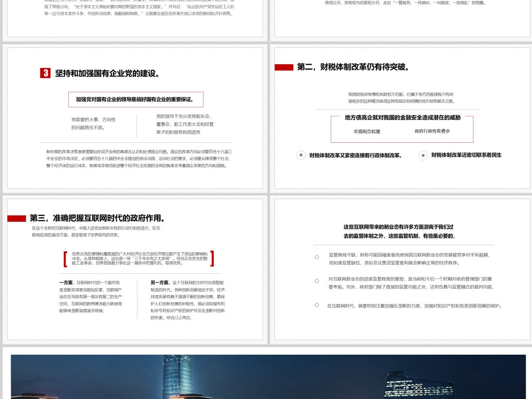Click red circle bullet beside 在互联网时代 line
Screen dimensions: 532x399
pos(317,305)
